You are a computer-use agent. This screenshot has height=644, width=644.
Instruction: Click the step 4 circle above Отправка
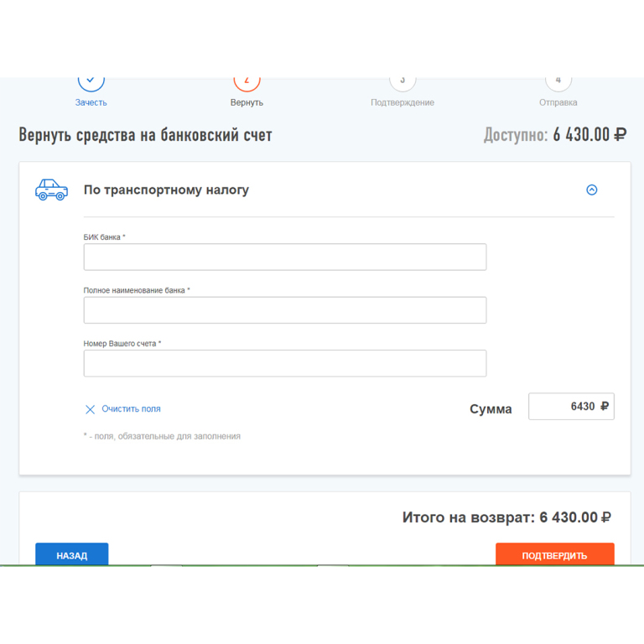(x=558, y=83)
